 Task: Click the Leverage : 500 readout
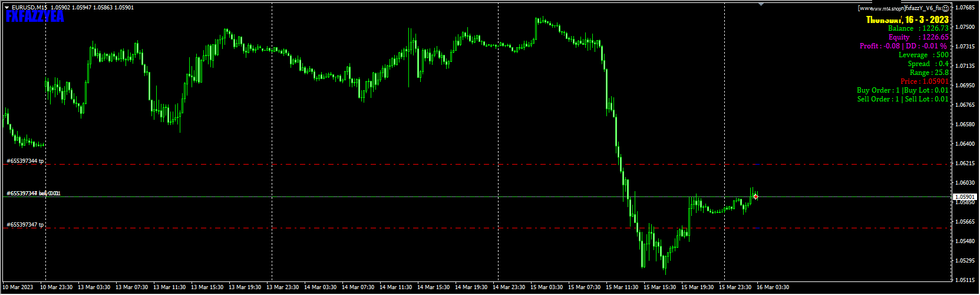pos(923,55)
